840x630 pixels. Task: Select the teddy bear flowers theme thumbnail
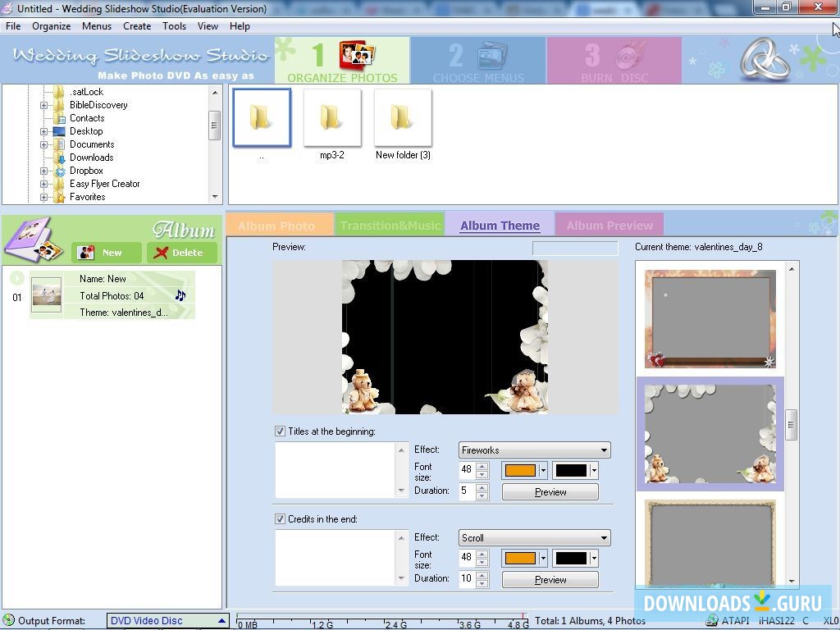tap(710, 434)
